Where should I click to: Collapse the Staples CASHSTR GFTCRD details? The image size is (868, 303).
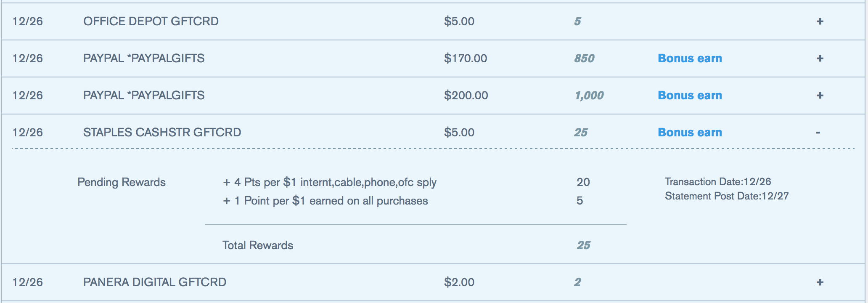click(818, 133)
